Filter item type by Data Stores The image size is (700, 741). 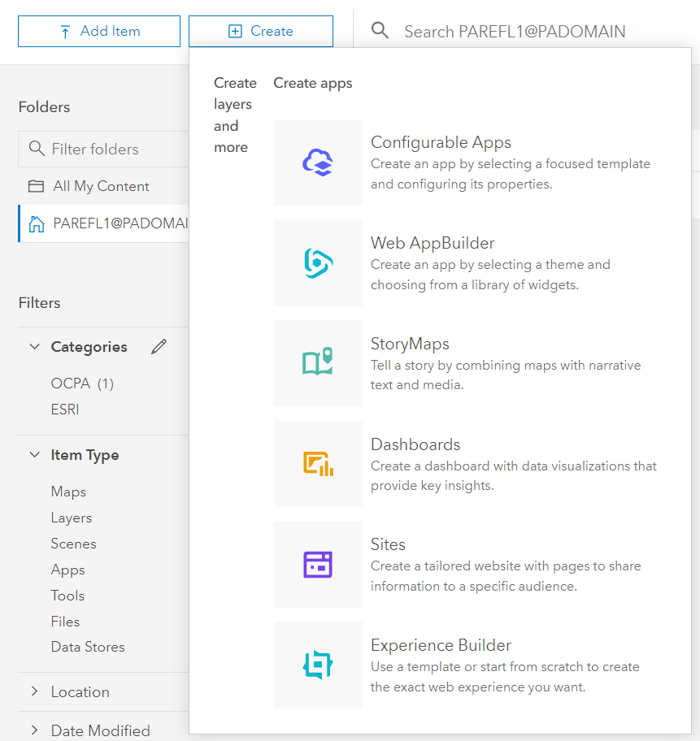pyautogui.click(x=88, y=647)
